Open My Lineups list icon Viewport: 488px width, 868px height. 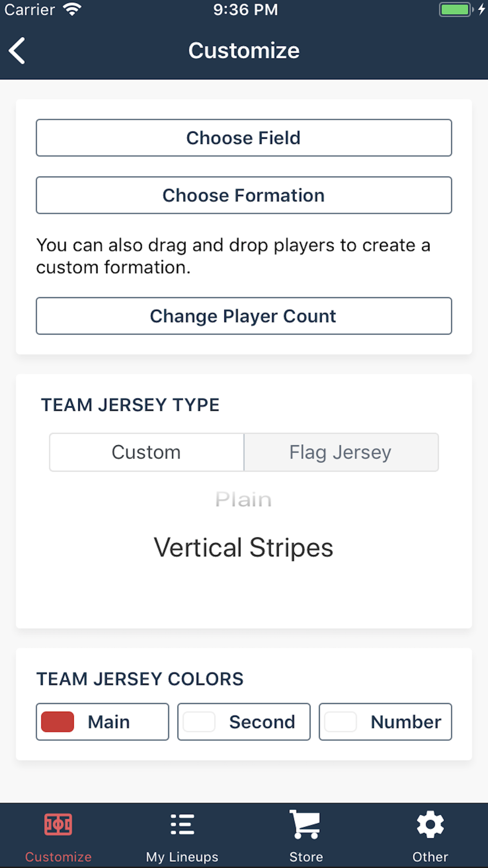tap(182, 824)
